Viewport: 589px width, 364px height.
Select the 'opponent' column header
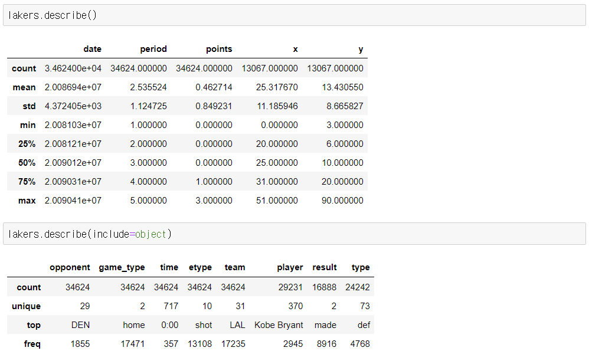click(x=70, y=267)
